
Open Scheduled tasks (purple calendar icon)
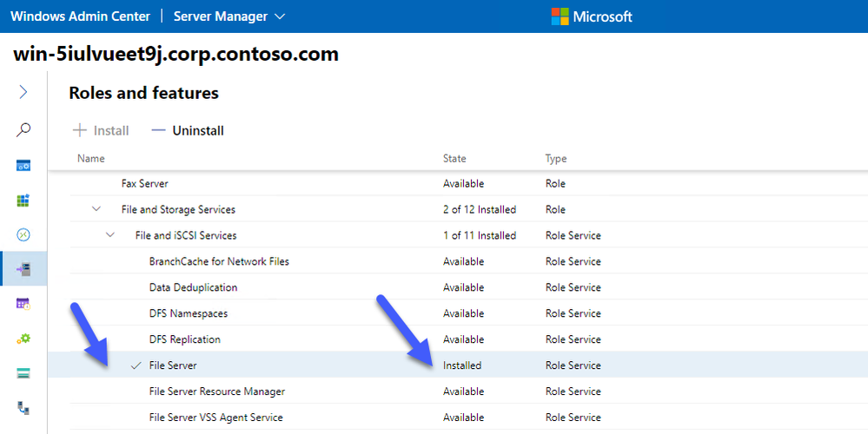pos(23,304)
